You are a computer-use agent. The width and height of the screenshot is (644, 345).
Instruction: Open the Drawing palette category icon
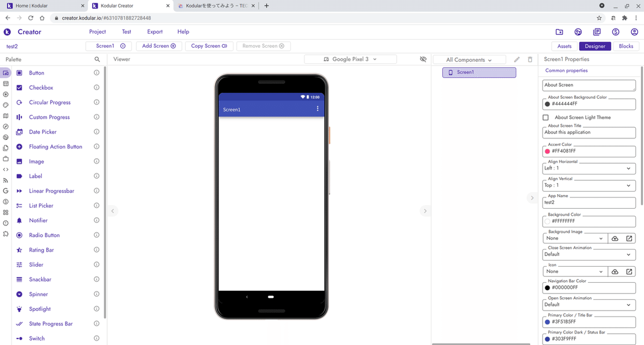(5, 105)
